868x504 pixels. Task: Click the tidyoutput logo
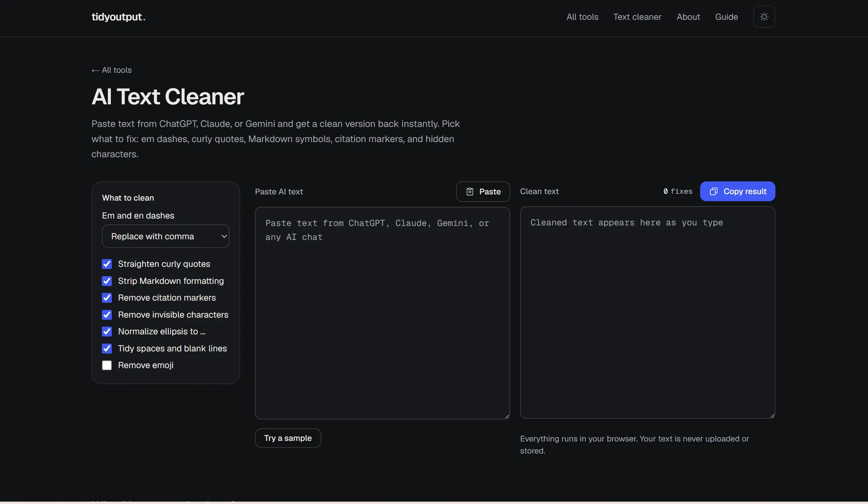pos(118,17)
